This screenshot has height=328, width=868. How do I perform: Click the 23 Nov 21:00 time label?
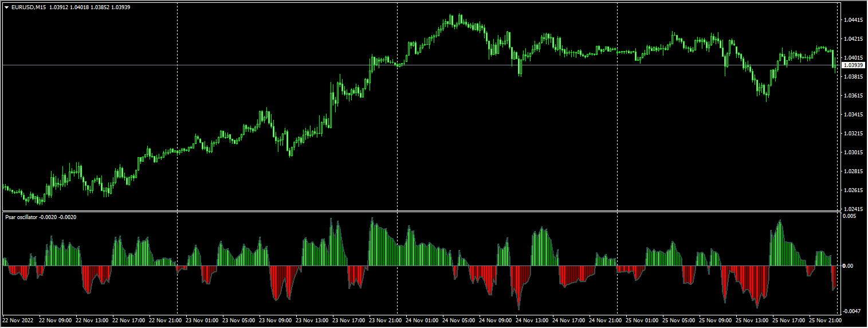[386, 321]
